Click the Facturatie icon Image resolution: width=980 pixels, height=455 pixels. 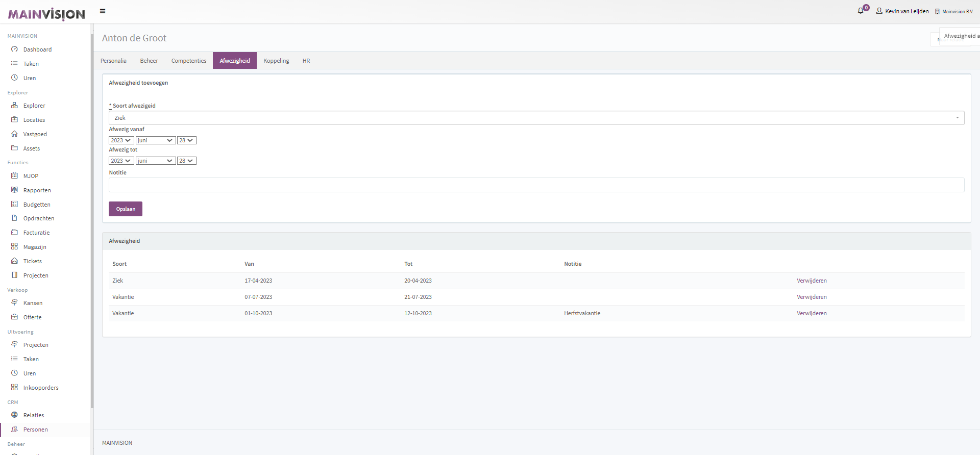coord(14,233)
